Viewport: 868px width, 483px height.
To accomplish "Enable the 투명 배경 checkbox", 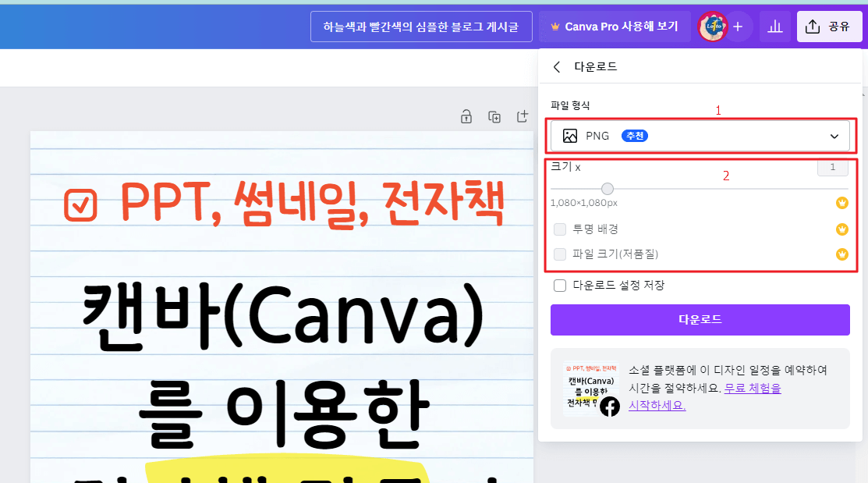I will coord(559,228).
